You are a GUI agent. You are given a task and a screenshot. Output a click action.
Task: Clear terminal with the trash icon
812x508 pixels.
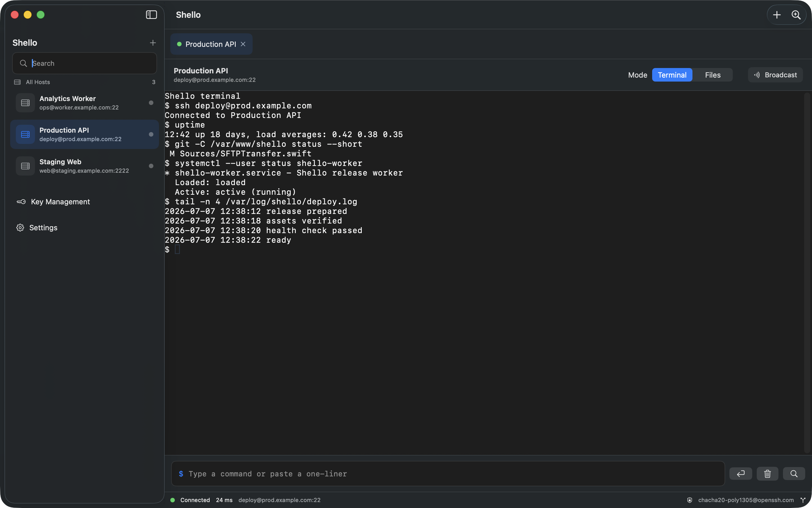coord(767,474)
